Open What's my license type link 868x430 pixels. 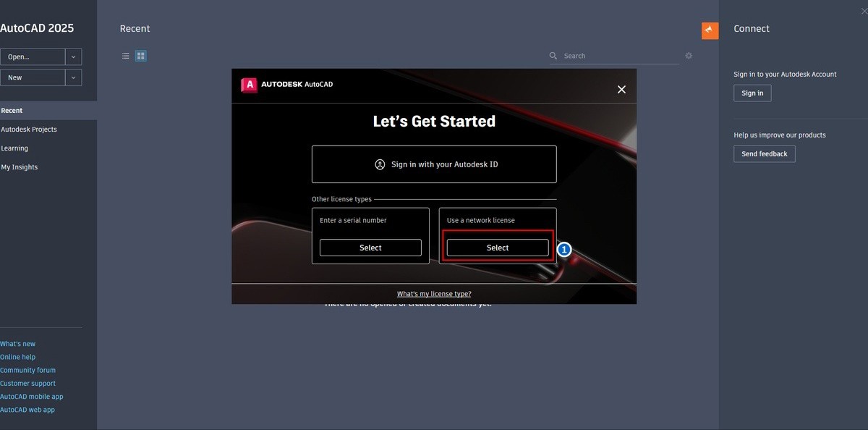(x=434, y=294)
